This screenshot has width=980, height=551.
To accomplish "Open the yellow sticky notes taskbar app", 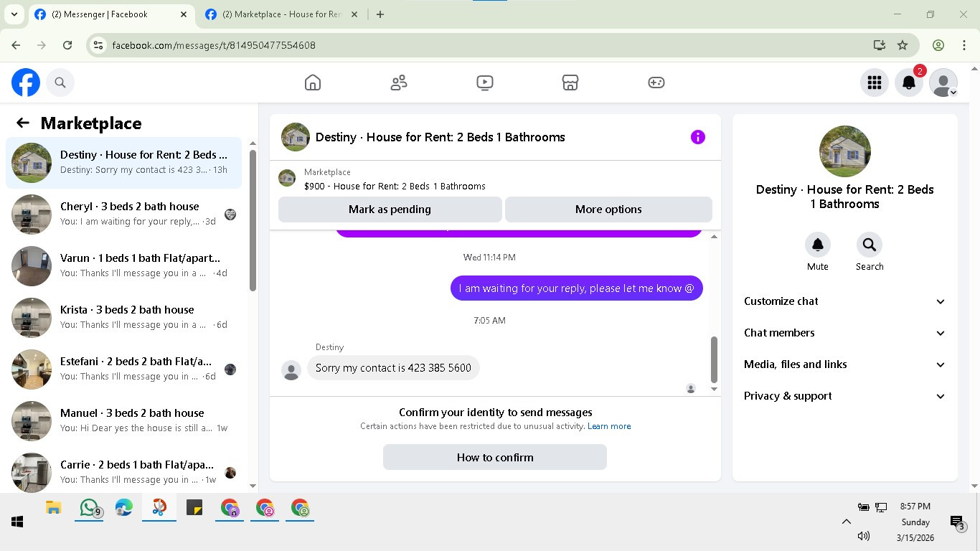I will pyautogui.click(x=194, y=508).
